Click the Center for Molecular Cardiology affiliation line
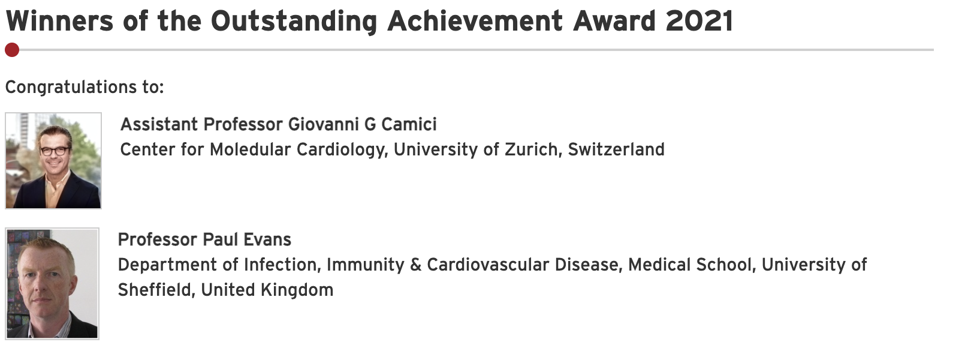The image size is (980, 342). [x=393, y=149]
